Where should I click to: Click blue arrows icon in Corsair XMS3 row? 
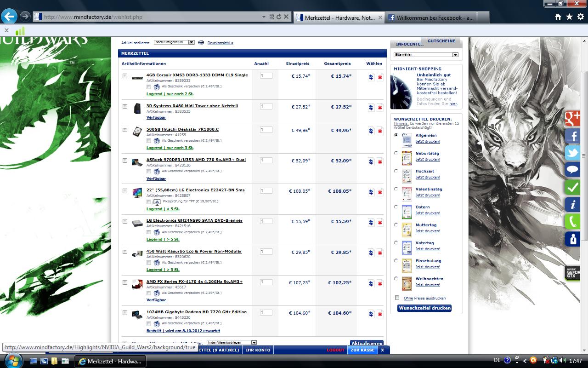click(x=371, y=77)
